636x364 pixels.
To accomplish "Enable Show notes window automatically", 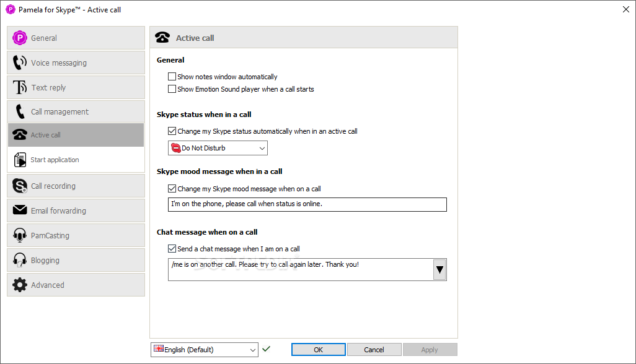I will click(172, 77).
